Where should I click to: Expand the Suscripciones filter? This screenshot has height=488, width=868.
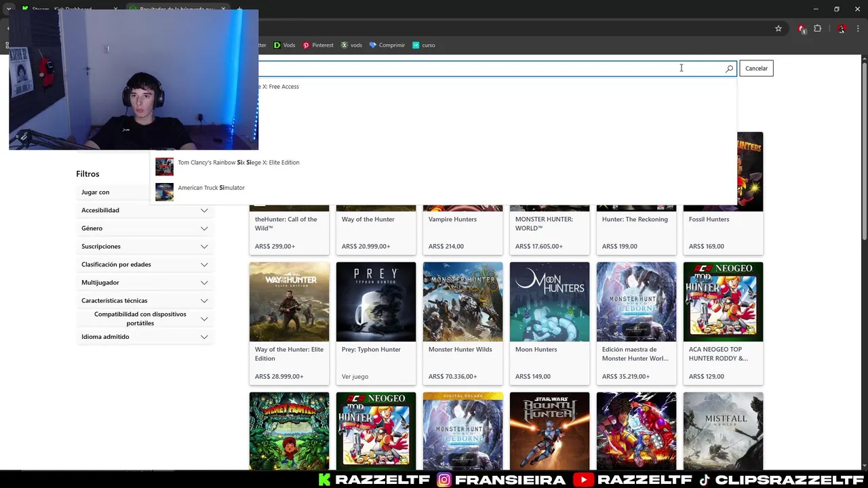pyautogui.click(x=144, y=246)
